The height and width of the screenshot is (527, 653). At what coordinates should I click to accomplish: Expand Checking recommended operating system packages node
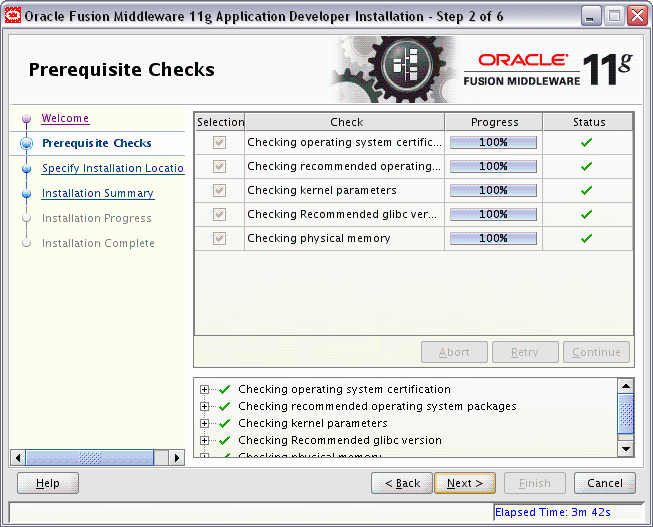click(204, 406)
